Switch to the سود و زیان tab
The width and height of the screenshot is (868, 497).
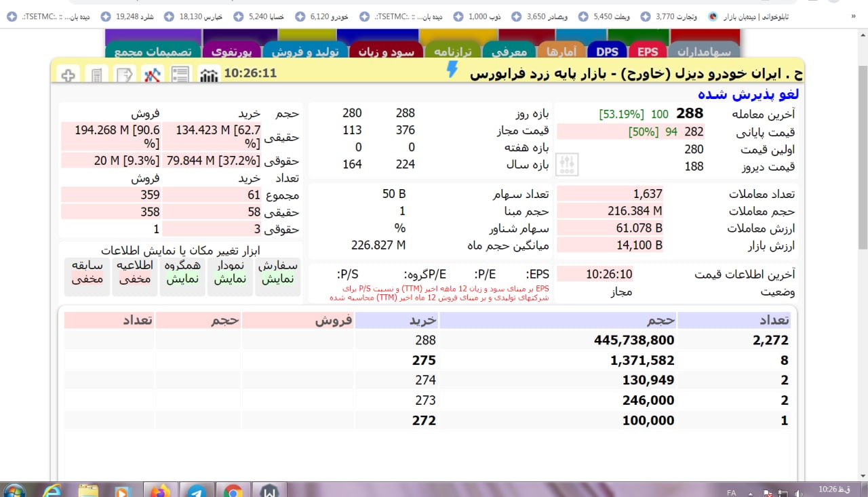pos(387,52)
